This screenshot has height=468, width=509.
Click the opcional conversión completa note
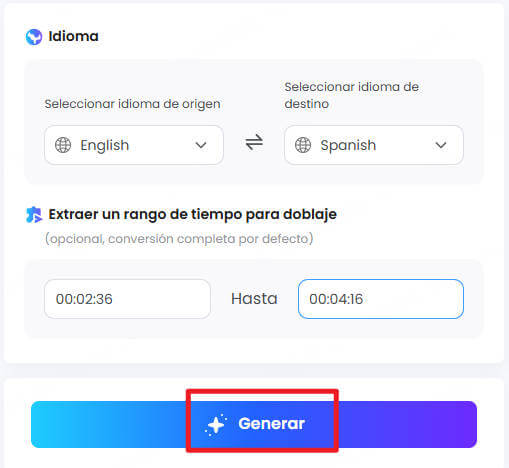[179, 239]
